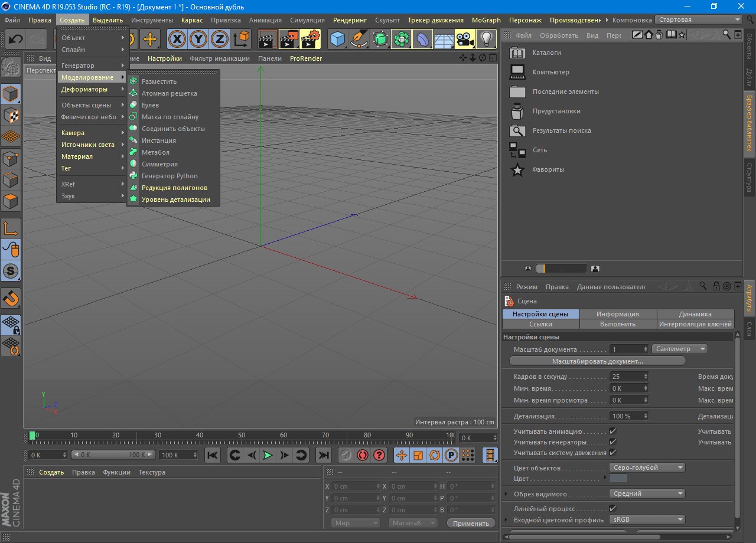This screenshot has height=543, width=756.
Task: Switch to the 'Информация' tab
Action: tap(617, 314)
